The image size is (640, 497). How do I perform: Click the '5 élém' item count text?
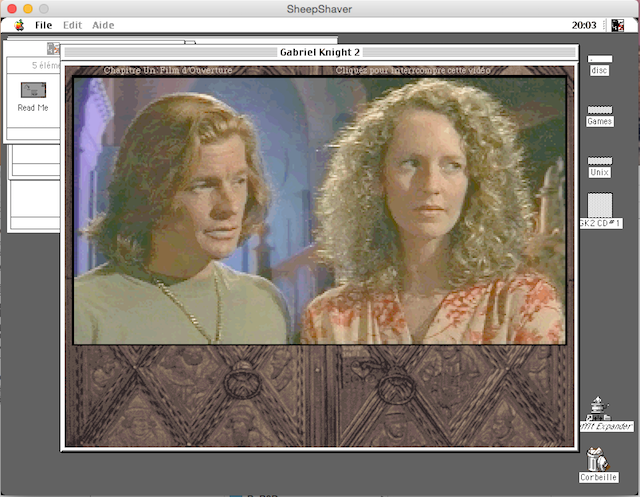pos(46,65)
